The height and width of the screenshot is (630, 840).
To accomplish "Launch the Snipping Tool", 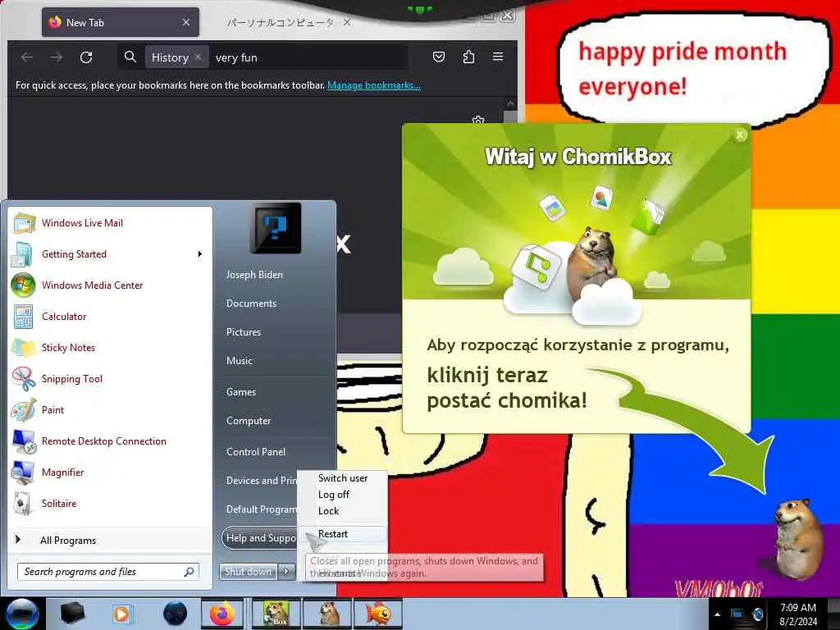I will (x=72, y=379).
